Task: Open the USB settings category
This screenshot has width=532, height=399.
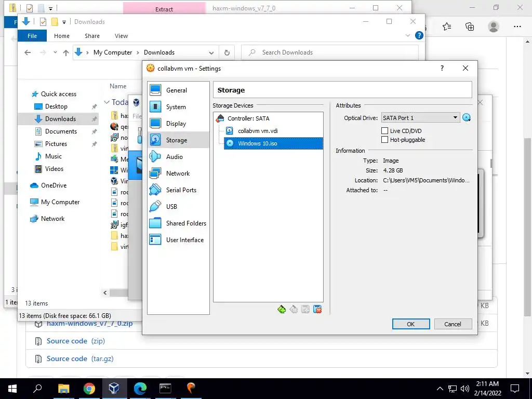Action: [178, 207]
